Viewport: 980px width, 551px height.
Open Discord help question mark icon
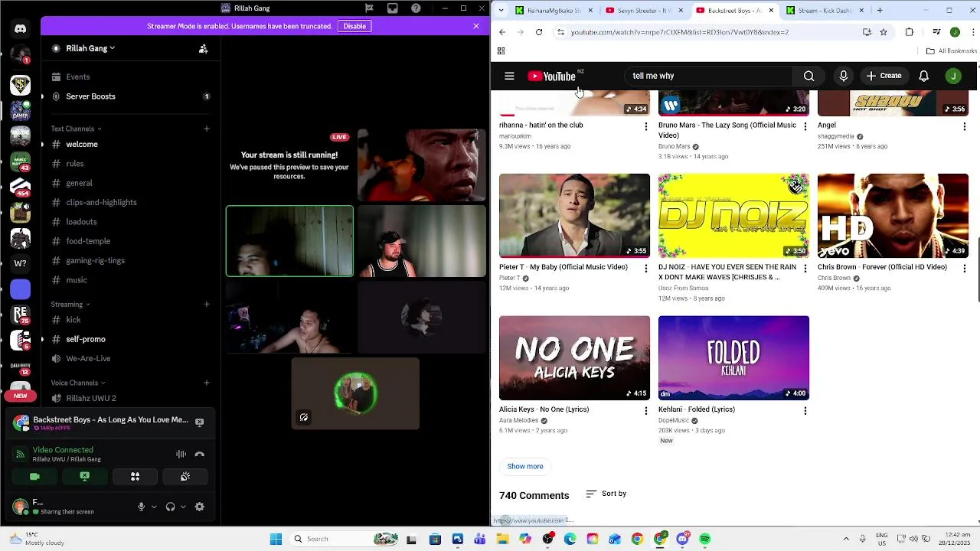[416, 8]
